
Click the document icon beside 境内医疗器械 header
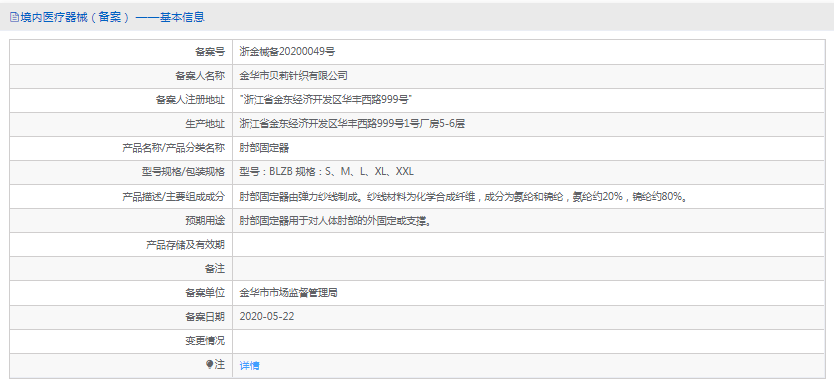pos(14,17)
